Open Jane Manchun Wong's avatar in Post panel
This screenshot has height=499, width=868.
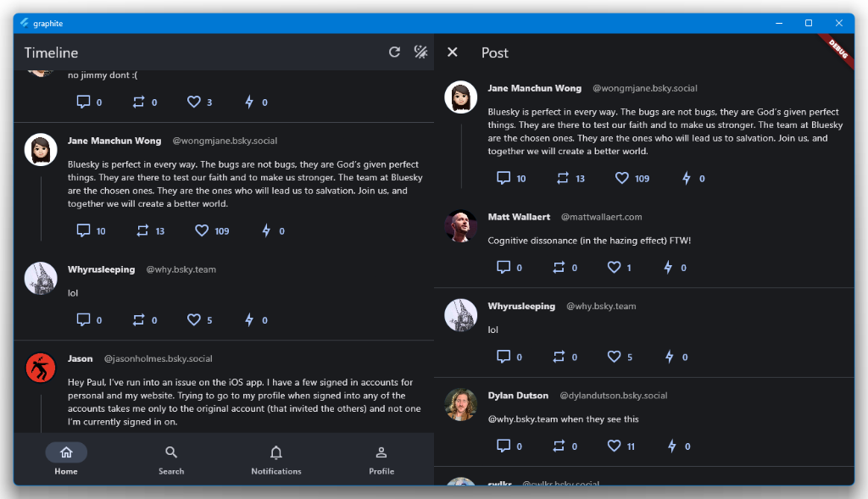click(460, 97)
